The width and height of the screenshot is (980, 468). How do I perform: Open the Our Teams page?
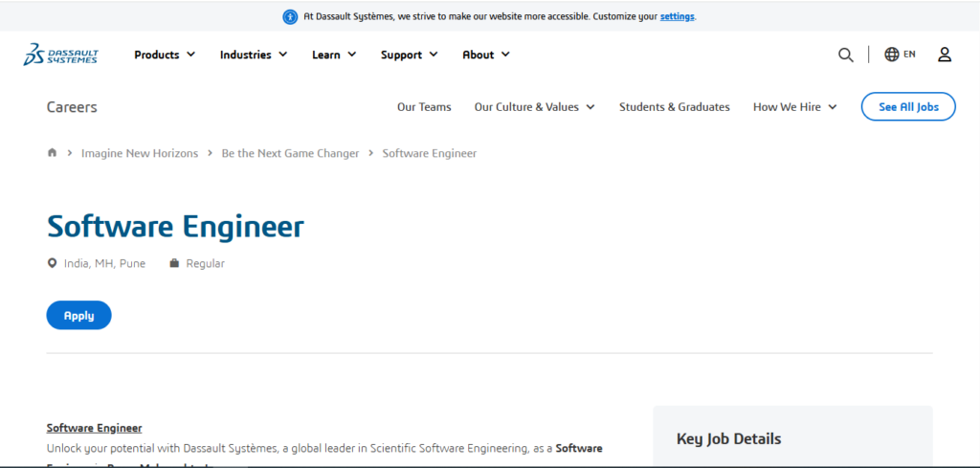pyautogui.click(x=424, y=107)
